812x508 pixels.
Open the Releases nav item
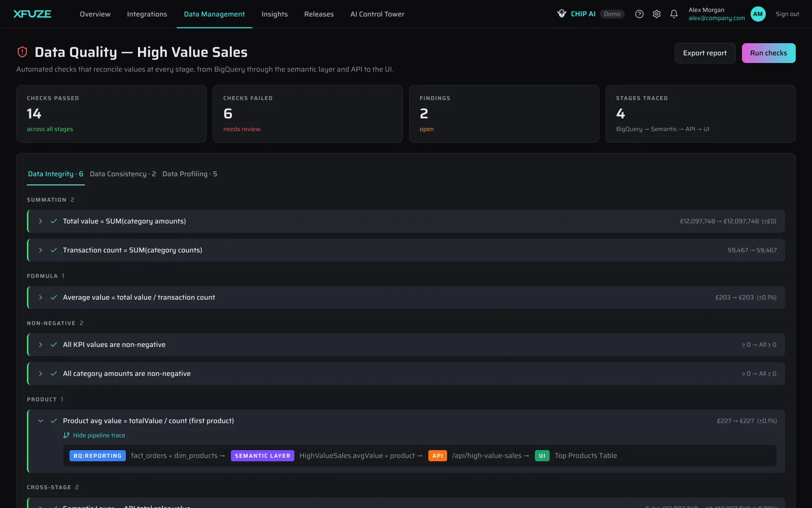(x=319, y=14)
